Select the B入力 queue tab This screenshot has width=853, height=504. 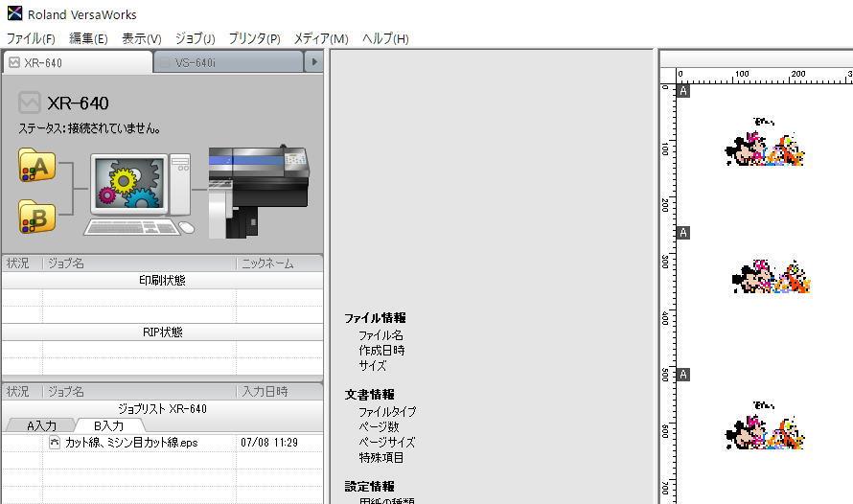tap(109, 425)
